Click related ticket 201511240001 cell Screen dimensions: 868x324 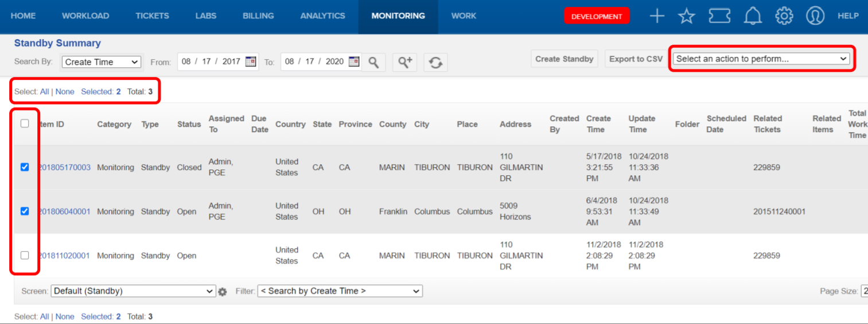[779, 211]
